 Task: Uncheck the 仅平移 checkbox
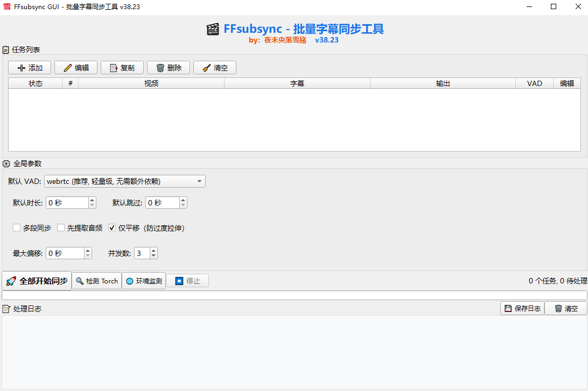(x=112, y=228)
